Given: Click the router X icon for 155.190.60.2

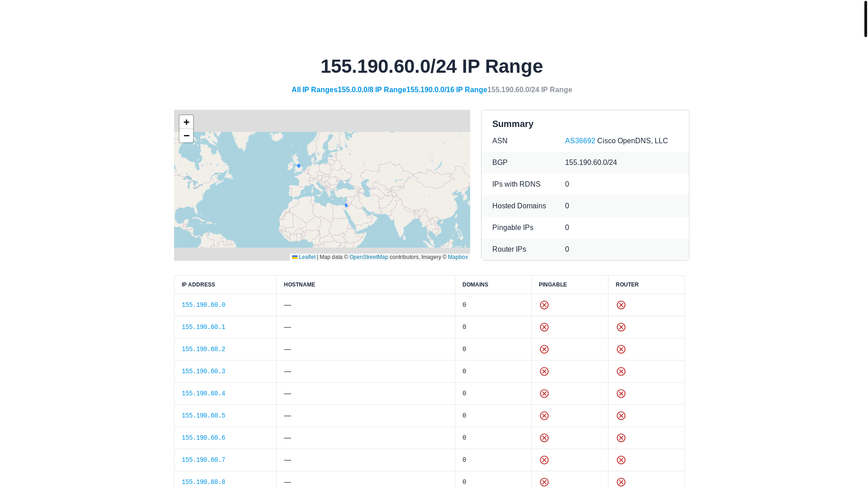Looking at the screenshot, I should [x=621, y=349].
